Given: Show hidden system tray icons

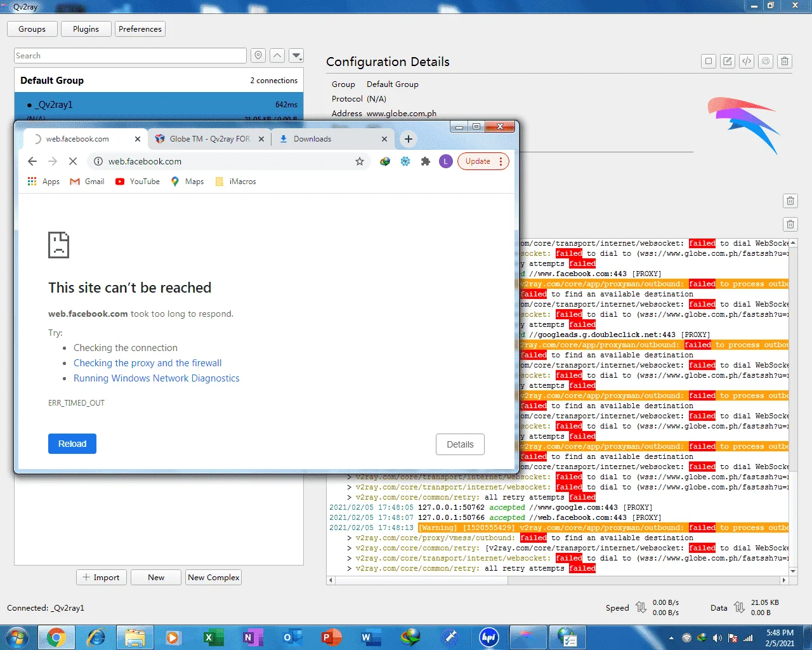Looking at the screenshot, I should tap(671, 638).
